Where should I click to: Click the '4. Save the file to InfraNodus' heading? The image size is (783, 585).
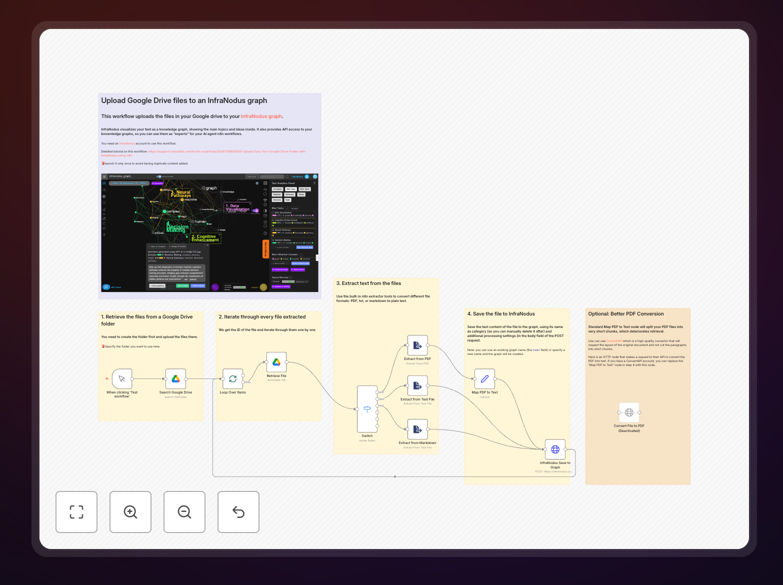tap(501, 314)
